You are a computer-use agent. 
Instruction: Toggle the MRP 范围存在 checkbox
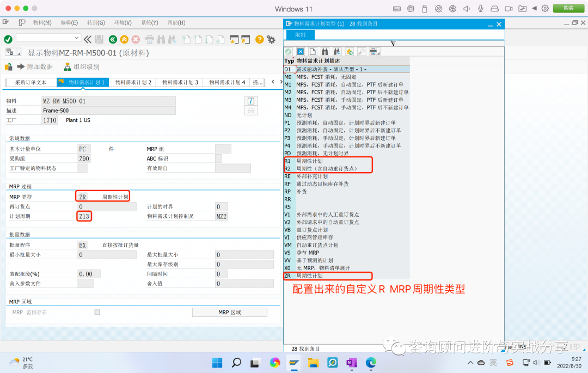click(97, 312)
